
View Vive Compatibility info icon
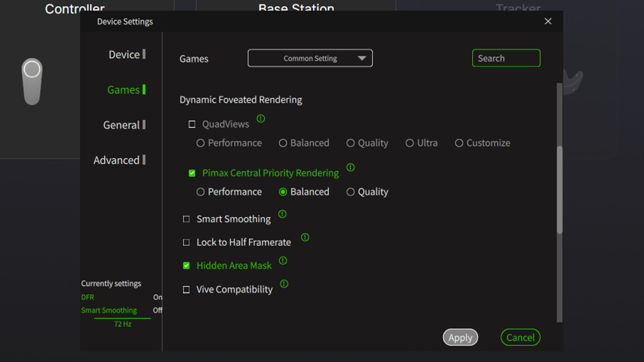pos(284,284)
